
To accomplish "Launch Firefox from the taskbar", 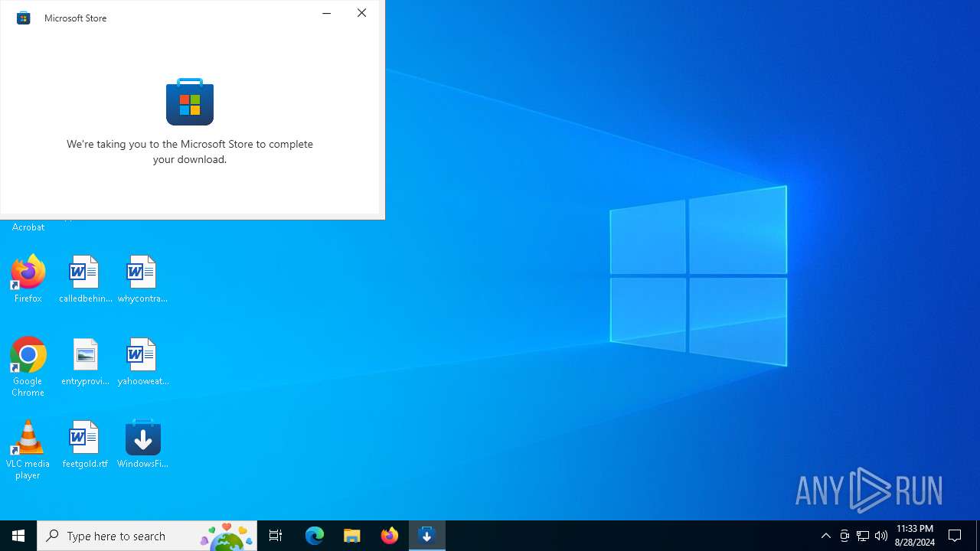I will pos(390,536).
